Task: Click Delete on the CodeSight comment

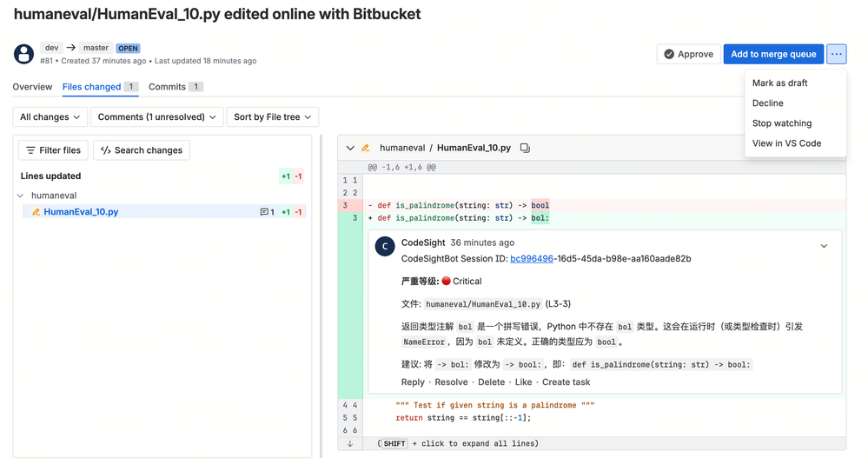Action: pos(491,382)
